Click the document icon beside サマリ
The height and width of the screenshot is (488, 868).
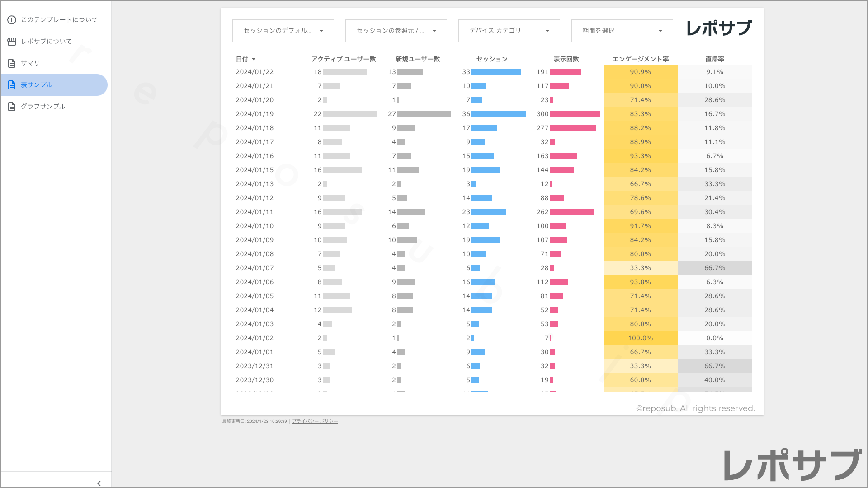12,63
